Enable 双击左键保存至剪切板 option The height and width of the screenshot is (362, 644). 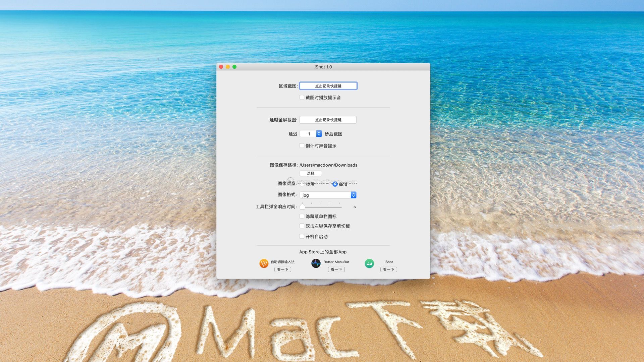click(302, 226)
